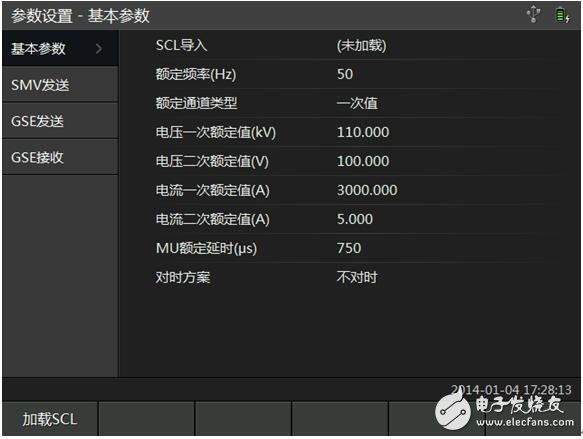Click the battery charging icon
This screenshot has width=583, height=439.
[x=562, y=15]
